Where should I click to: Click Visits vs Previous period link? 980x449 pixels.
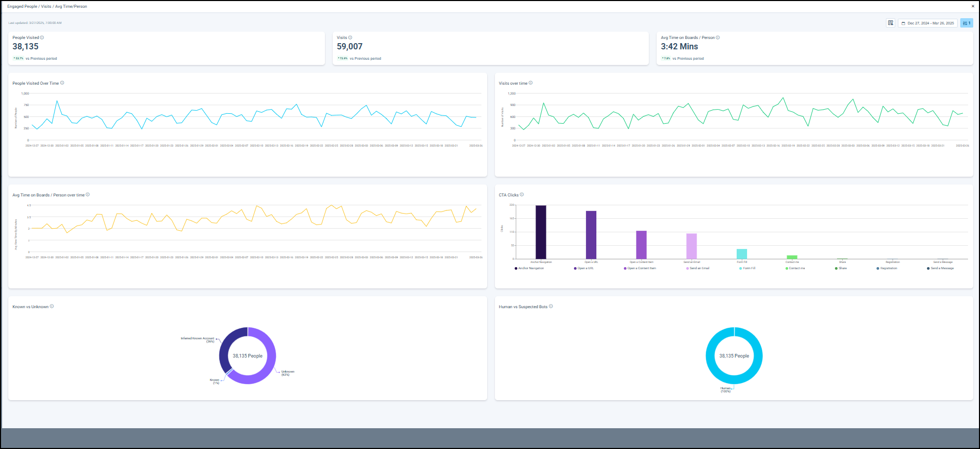(x=365, y=59)
